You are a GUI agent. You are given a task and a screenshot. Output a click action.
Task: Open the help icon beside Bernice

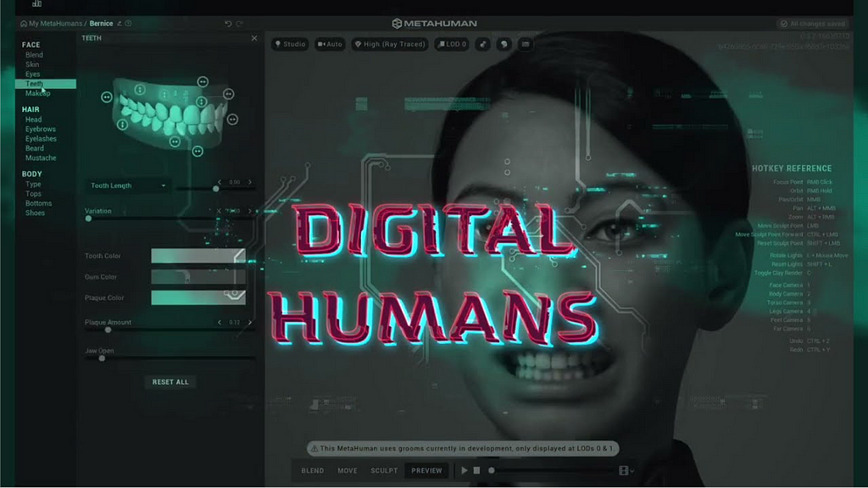[x=129, y=24]
